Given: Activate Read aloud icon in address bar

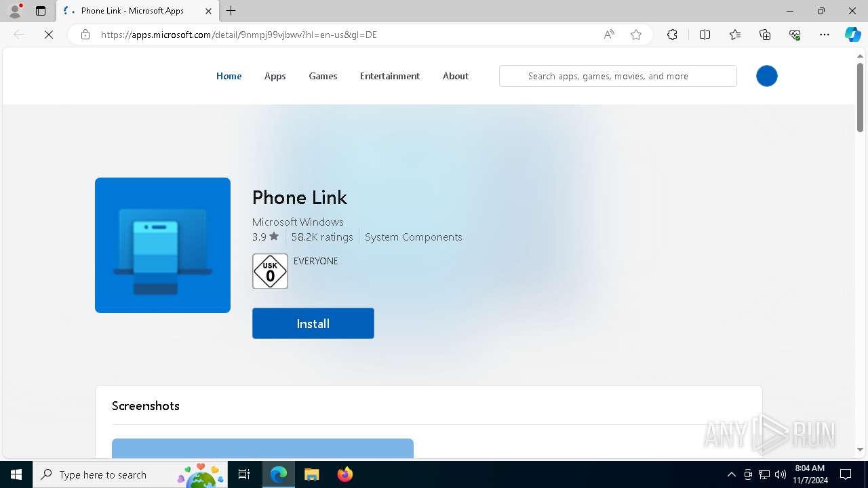Looking at the screenshot, I should point(609,35).
